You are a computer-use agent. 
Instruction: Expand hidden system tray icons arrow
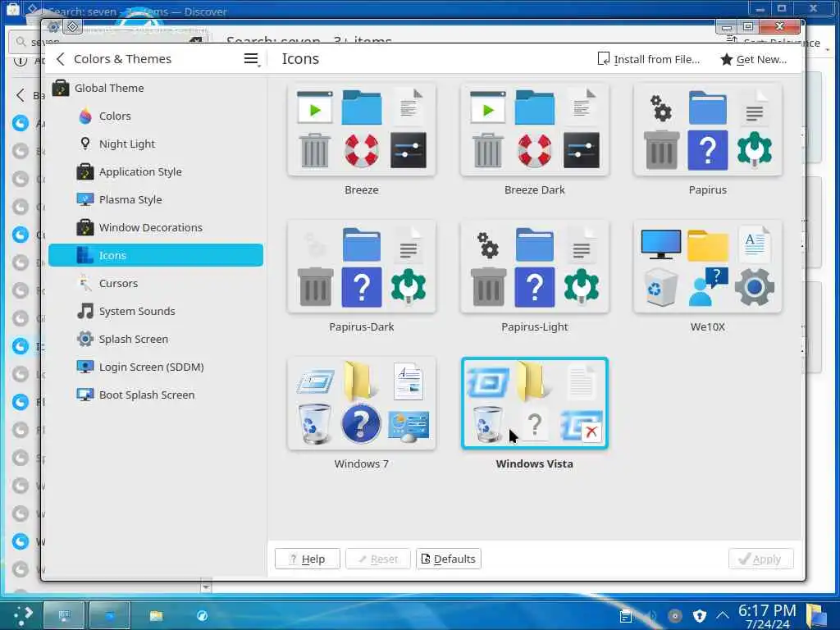722,615
